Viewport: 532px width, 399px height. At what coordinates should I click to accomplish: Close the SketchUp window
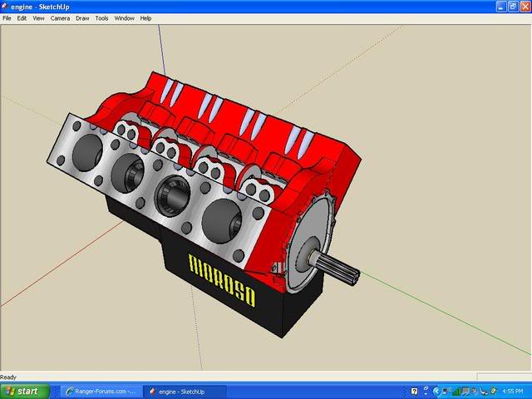point(525,7)
